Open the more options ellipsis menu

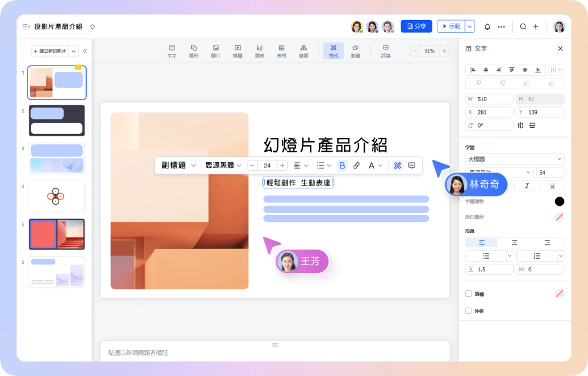tap(501, 26)
